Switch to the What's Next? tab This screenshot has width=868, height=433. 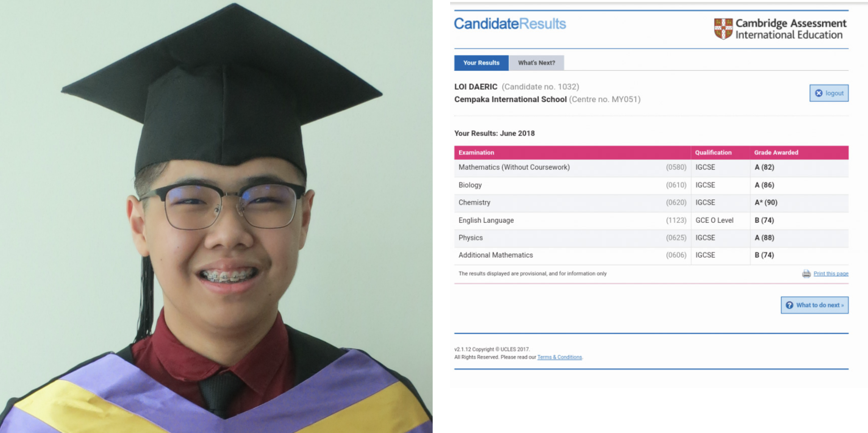[x=536, y=63]
